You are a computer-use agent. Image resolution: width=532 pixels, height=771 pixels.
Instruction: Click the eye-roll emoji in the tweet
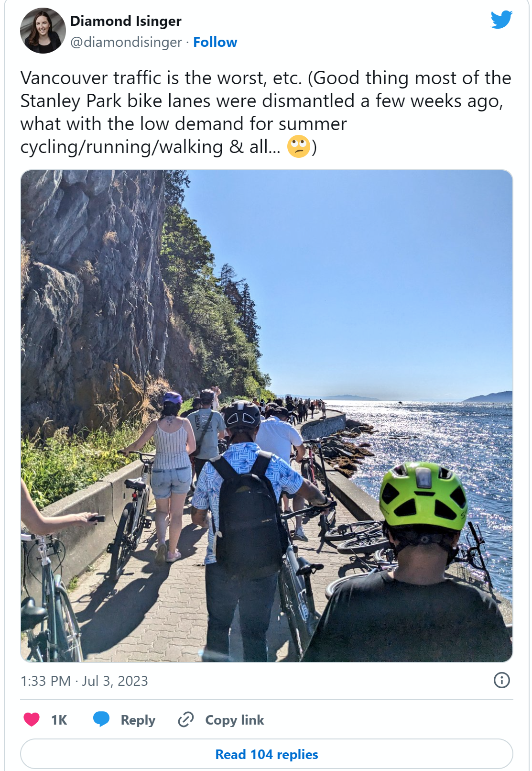pyautogui.click(x=299, y=146)
